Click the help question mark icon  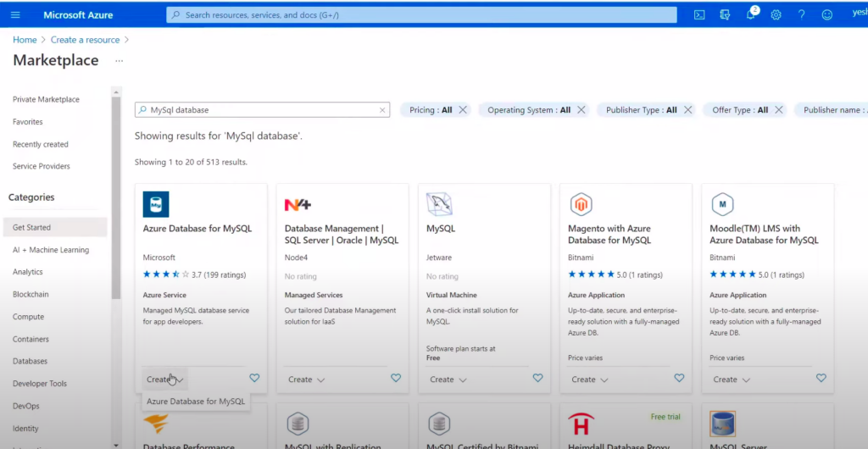(801, 14)
